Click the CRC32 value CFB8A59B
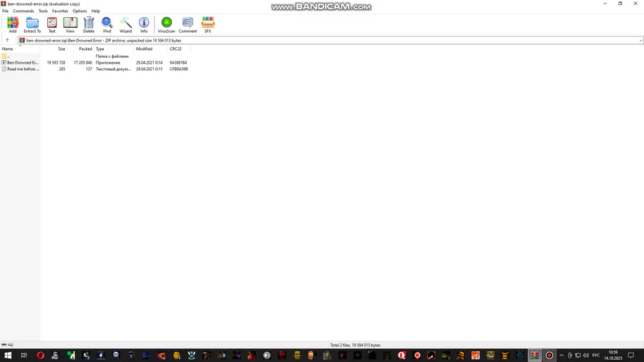644x362 pixels. (179, 69)
